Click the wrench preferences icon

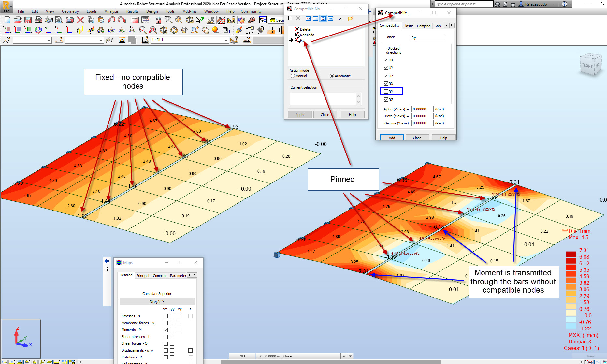(252, 20)
